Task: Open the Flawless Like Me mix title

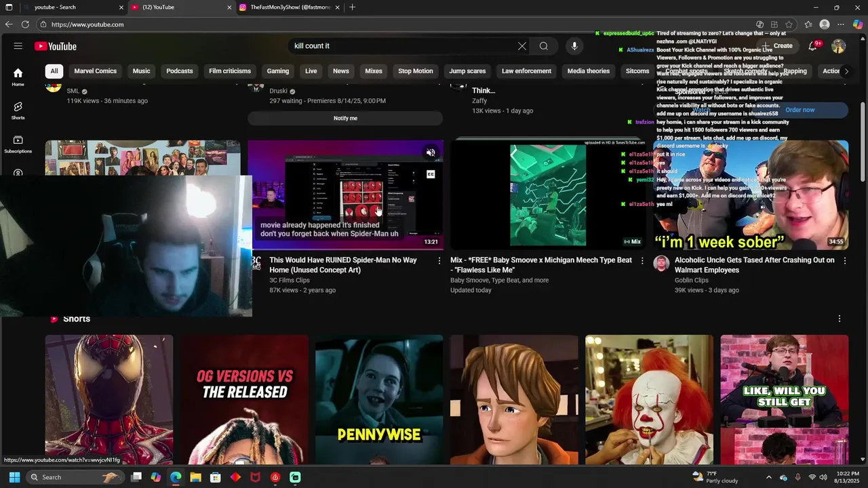Action: (541, 265)
